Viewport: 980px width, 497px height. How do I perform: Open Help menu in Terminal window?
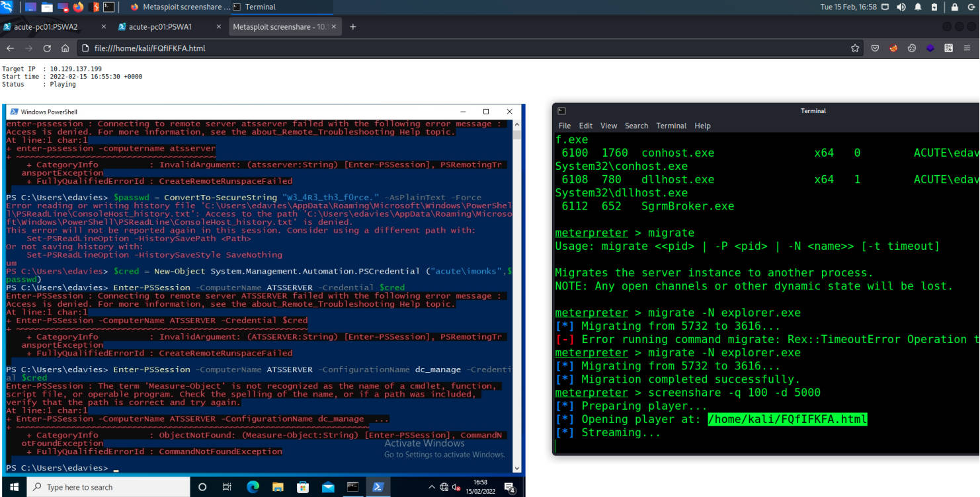coord(702,126)
